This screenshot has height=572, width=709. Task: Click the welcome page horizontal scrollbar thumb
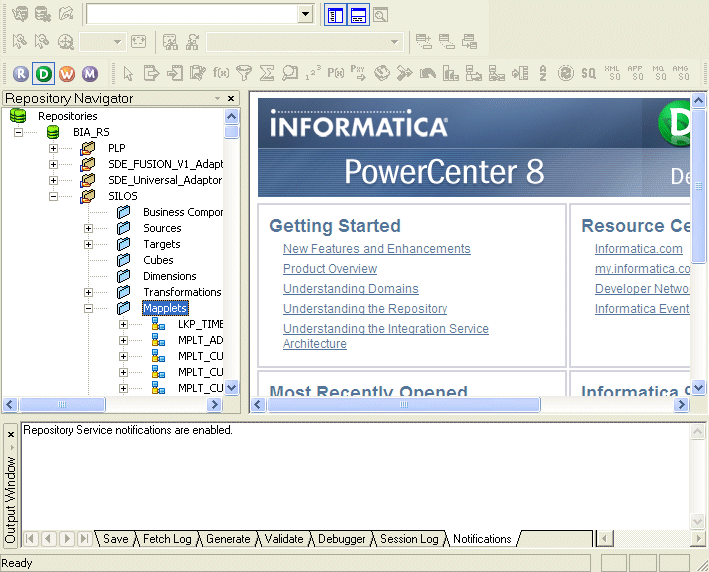pos(404,404)
